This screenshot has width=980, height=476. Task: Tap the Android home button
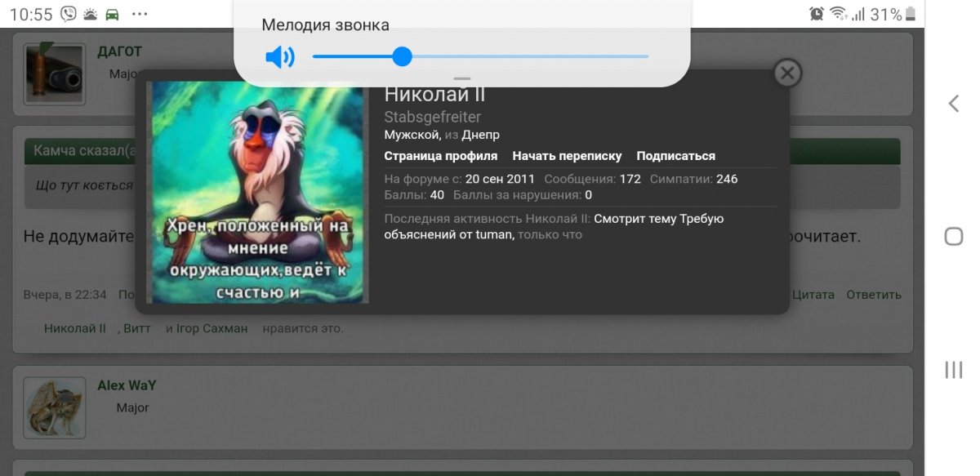pyautogui.click(x=953, y=237)
